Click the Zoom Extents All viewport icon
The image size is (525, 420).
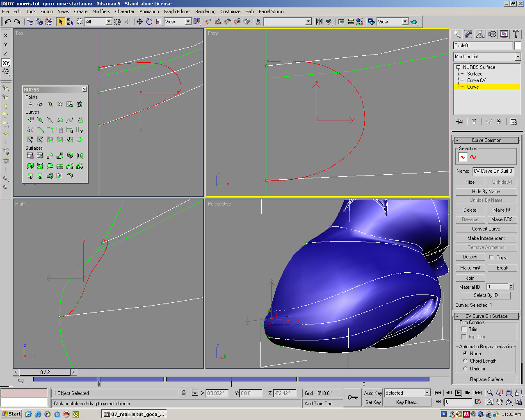518,393
